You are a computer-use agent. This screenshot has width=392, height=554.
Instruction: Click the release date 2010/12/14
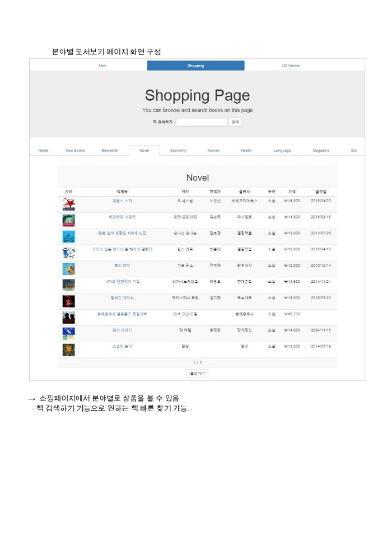pyautogui.click(x=321, y=266)
